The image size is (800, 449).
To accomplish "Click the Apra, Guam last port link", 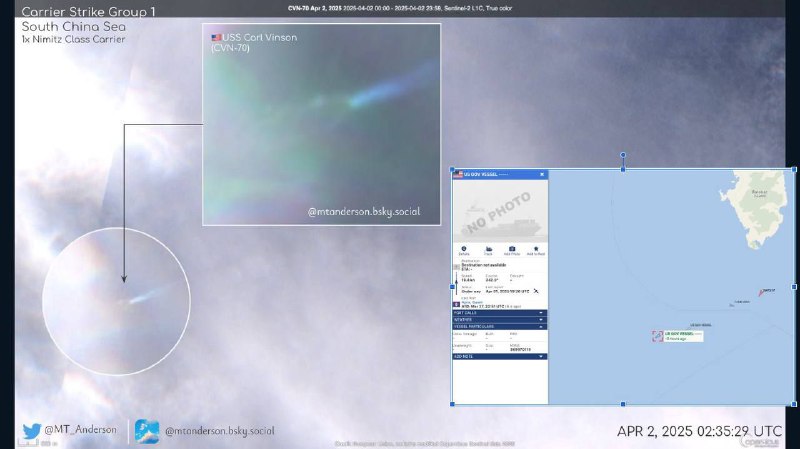I will [x=472, y=303].
